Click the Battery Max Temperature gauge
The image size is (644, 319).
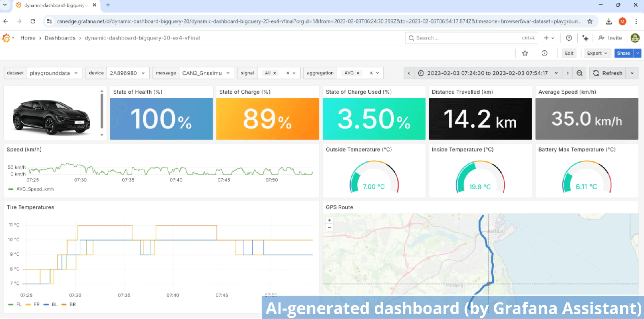tap(587, 176)
